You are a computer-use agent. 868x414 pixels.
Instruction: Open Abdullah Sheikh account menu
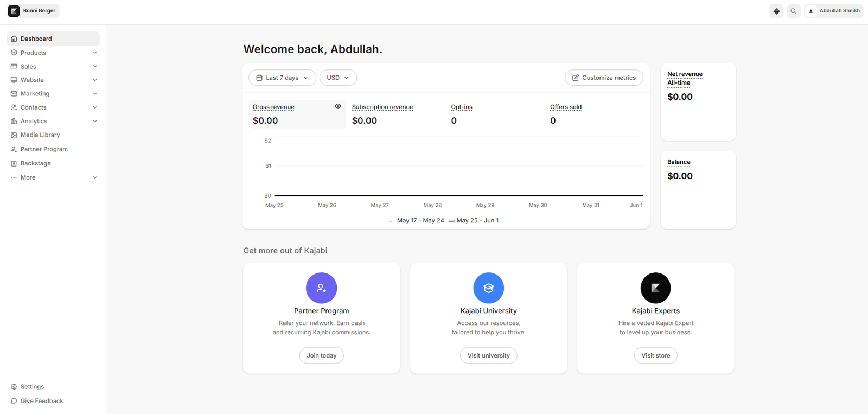point(834,11)
